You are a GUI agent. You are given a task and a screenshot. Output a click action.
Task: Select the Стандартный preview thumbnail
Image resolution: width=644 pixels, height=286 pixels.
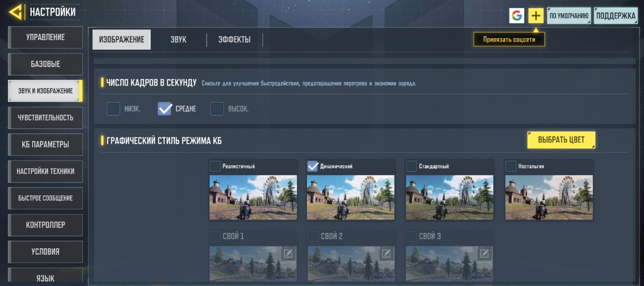(449, 197)
